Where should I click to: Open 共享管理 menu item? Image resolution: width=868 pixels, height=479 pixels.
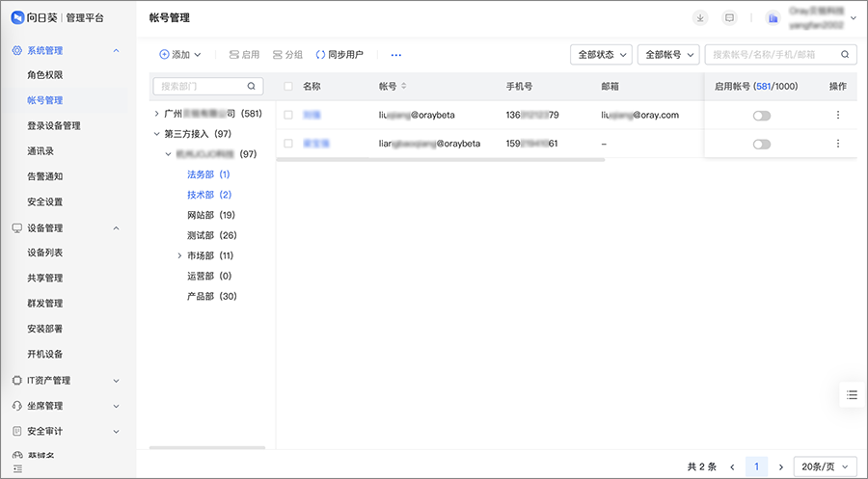coord(44,278)
